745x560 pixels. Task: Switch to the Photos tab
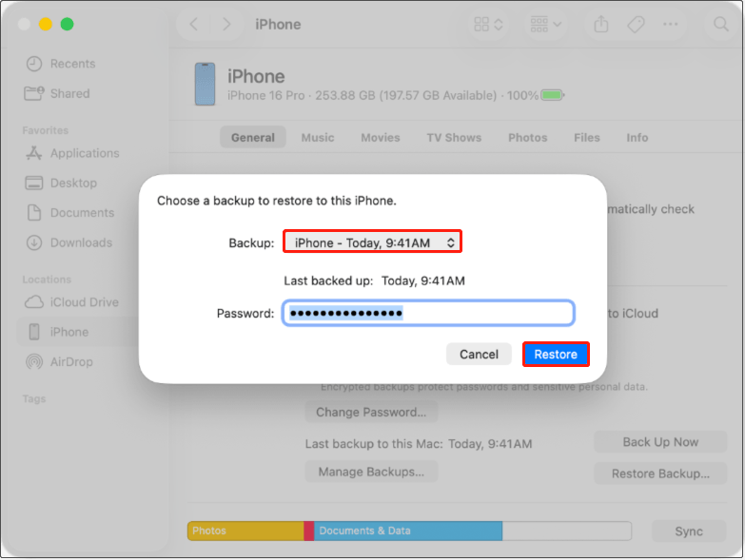(527, 138)
